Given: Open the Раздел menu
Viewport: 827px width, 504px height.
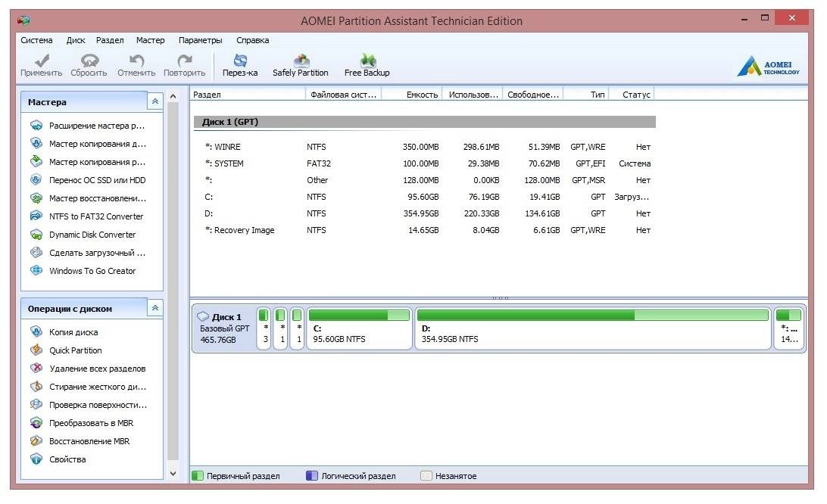Looking at the screenshot, I should pos(110,40).
